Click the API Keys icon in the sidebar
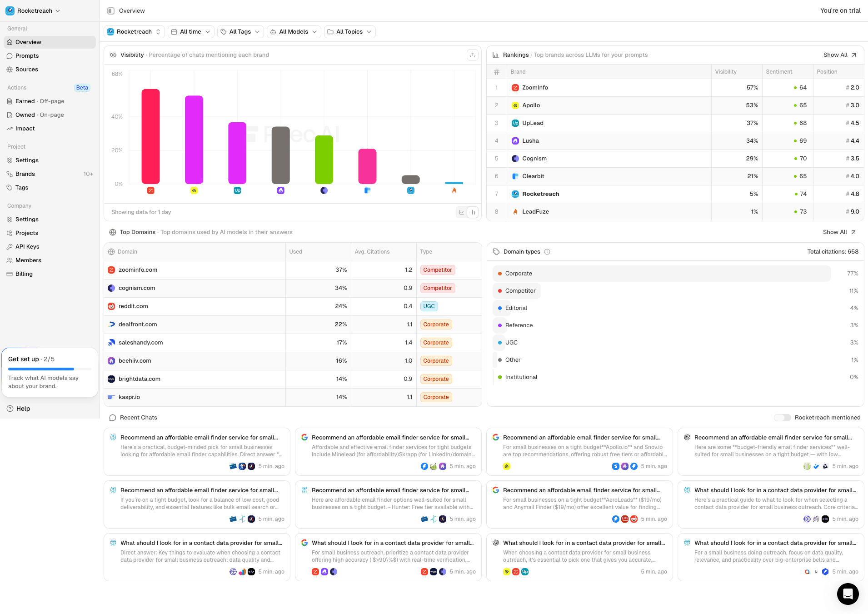This screenshot has width=868, height=614. [10, 246]
